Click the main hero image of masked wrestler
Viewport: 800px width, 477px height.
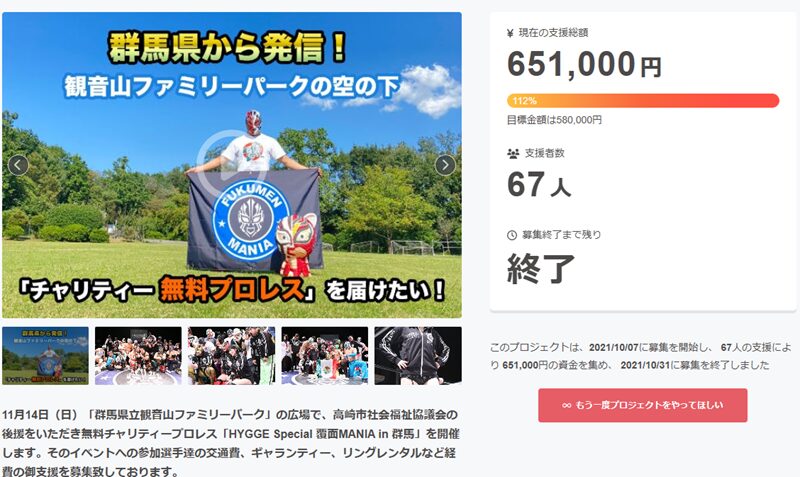coord(232,165)
